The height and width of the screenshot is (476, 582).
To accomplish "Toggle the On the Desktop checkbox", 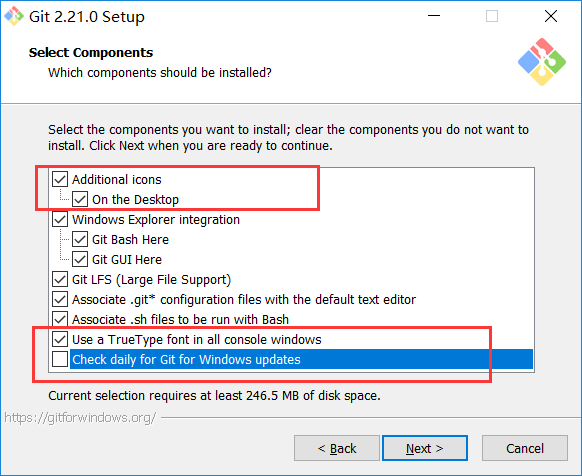I will click(80, 199).
